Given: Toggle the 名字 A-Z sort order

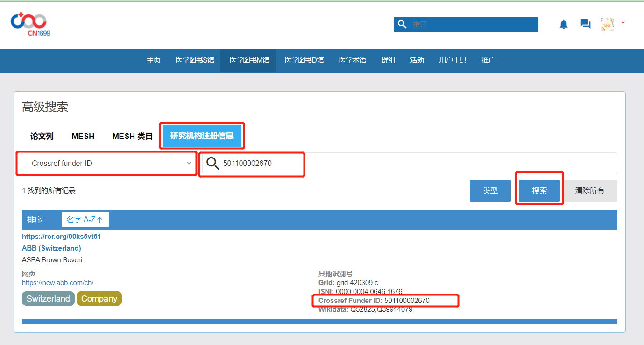Looking at the screenshot, I should point(85,219).
